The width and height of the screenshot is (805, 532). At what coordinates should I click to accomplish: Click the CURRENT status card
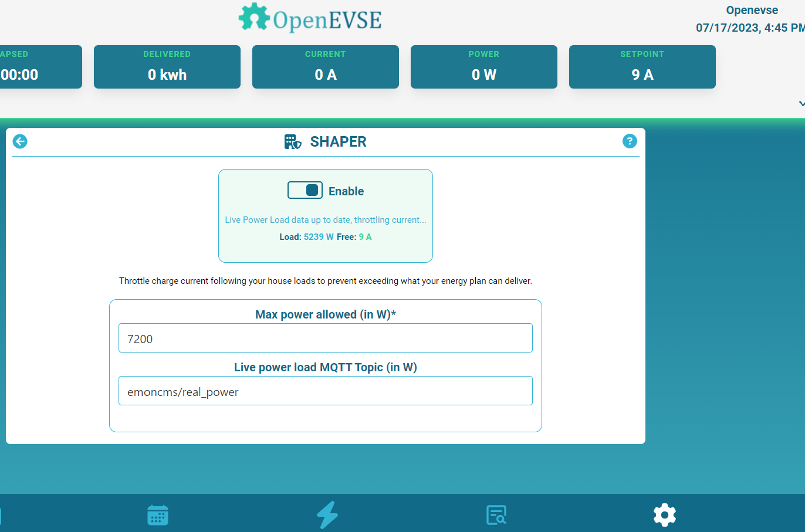(326, 66)
